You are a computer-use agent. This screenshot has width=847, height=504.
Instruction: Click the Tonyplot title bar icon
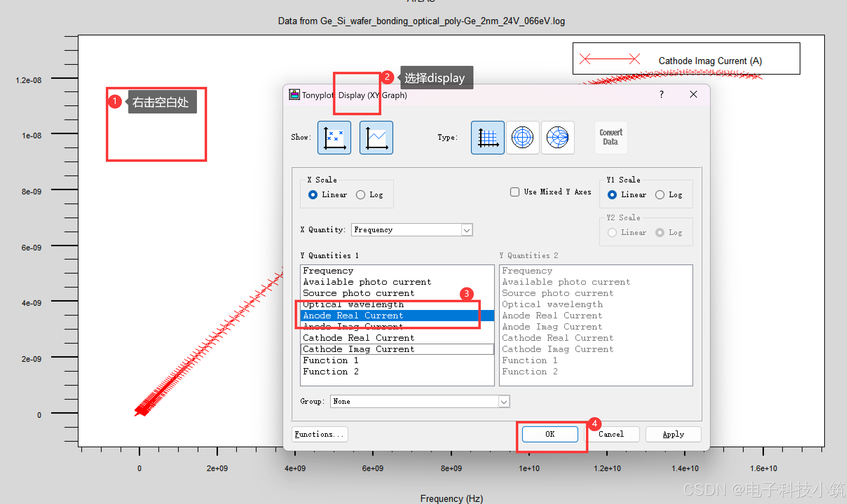point(294,95)
